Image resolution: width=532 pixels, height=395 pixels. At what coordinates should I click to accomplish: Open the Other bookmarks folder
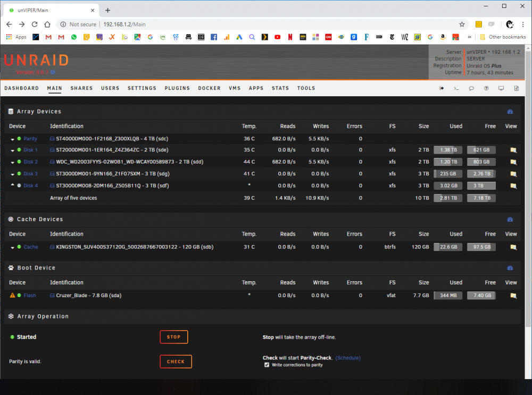click(503, 37)
